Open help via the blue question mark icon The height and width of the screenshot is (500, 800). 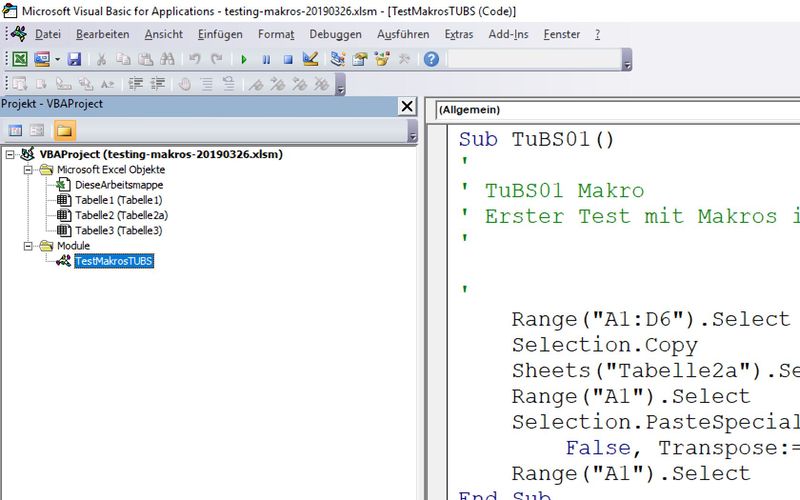(431, 59)
